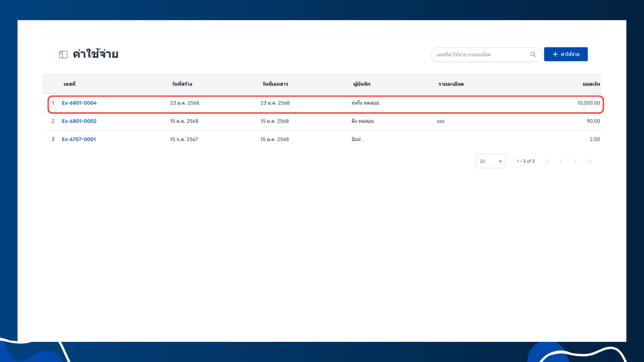Open expense Ex-6707-0001
Image resolution: width=644 pixels, height=362 pixels.
[79, 139]
